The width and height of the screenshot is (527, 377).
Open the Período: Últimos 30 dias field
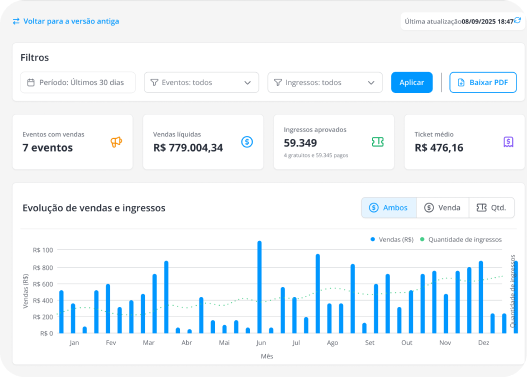point(78,82)
